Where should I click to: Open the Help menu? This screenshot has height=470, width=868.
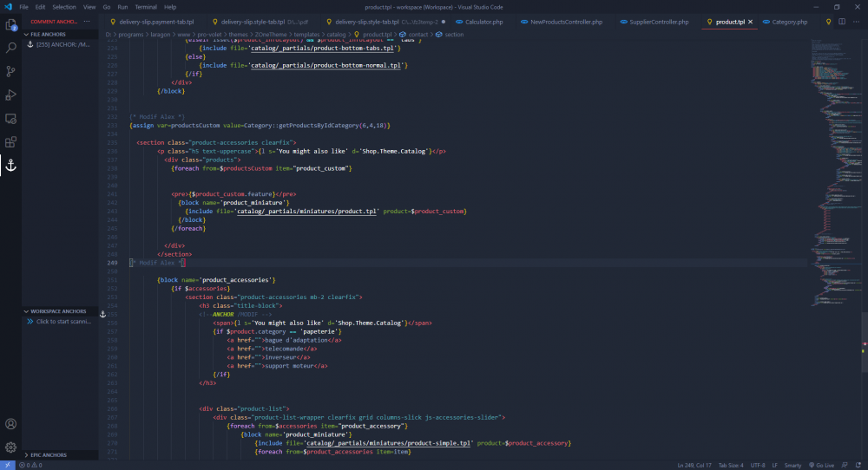[170, 7]
